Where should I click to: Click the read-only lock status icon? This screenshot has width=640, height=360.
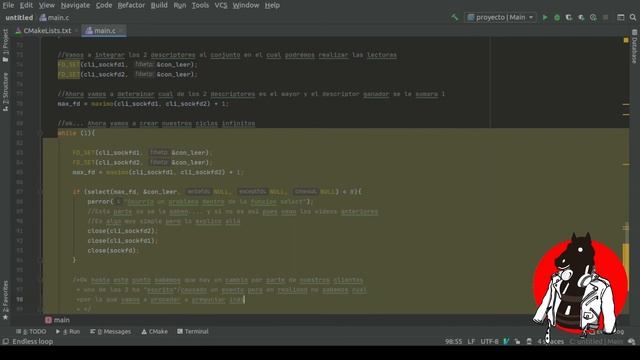(x=517, y=342)
